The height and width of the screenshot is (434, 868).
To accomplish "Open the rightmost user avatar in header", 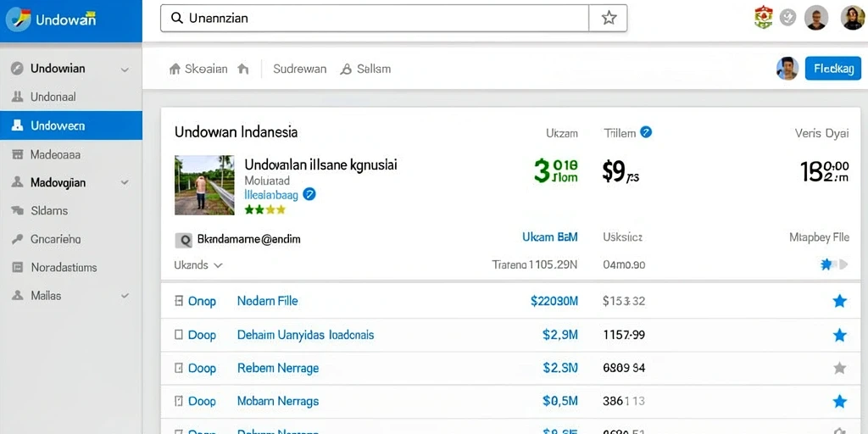I will pyautogui.click(x=853, y=18).
